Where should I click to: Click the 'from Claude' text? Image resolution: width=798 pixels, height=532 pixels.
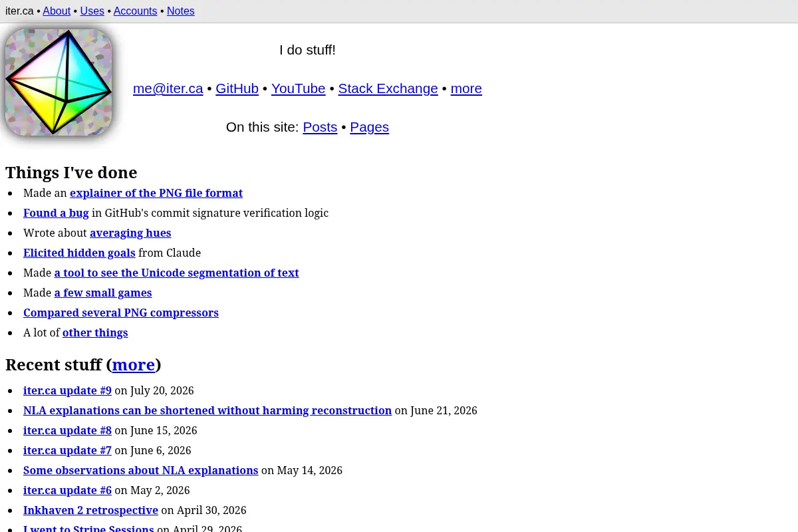pyautogui.click(x=170, y=253)
